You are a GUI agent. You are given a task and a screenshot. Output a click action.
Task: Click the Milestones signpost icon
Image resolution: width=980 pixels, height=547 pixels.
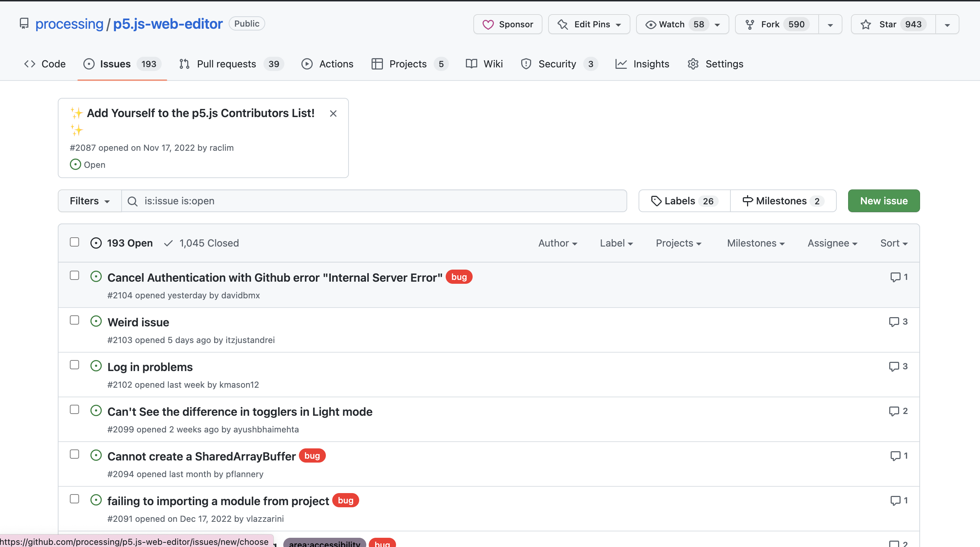click(x=747, y=201)
